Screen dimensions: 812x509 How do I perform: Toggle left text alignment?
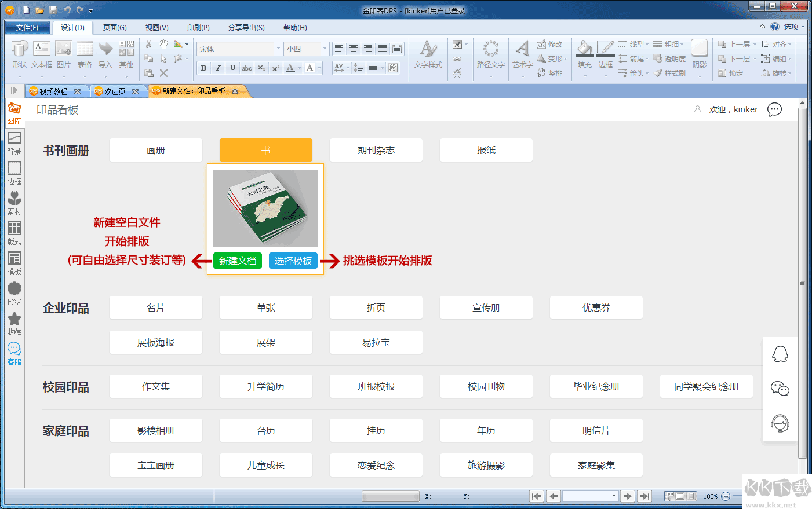(339, 49)
